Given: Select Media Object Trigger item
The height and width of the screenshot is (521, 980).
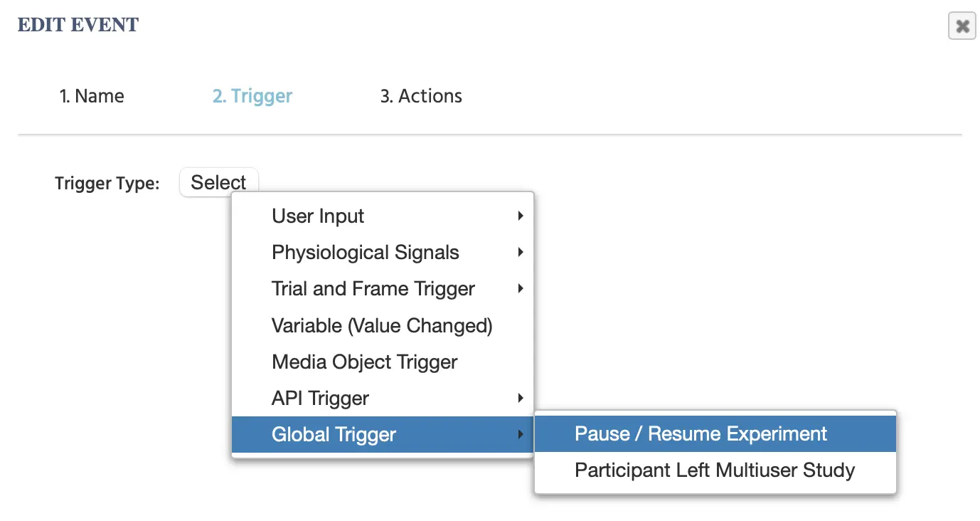Looking at the screenshot, I should point(364,362).
